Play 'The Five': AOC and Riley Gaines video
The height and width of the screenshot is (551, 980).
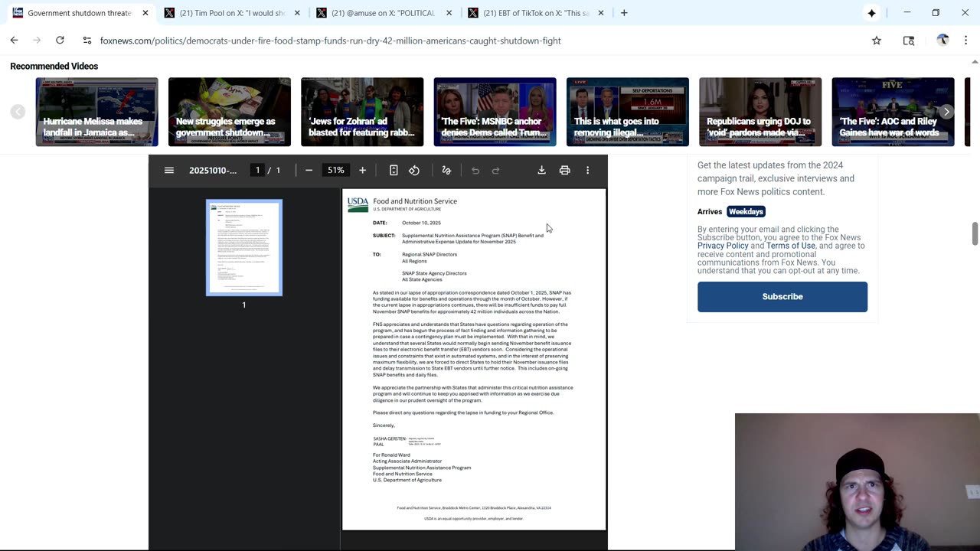893,112
